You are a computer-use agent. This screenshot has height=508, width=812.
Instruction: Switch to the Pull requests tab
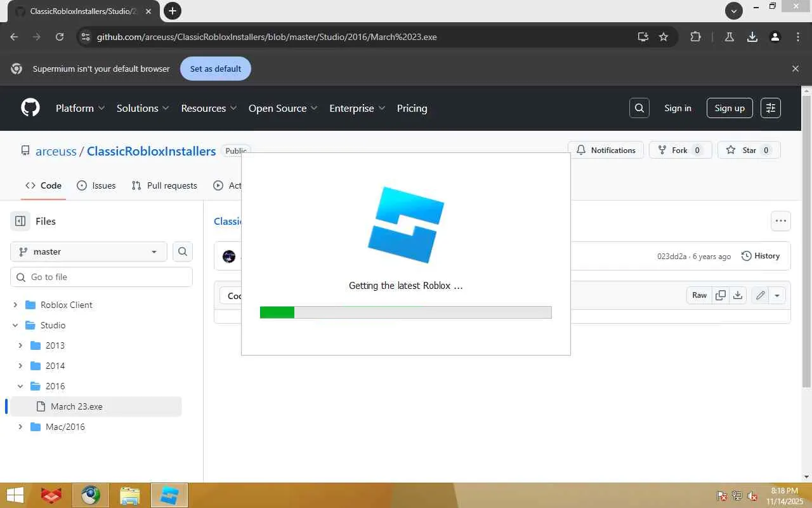[x=164, y=185]
